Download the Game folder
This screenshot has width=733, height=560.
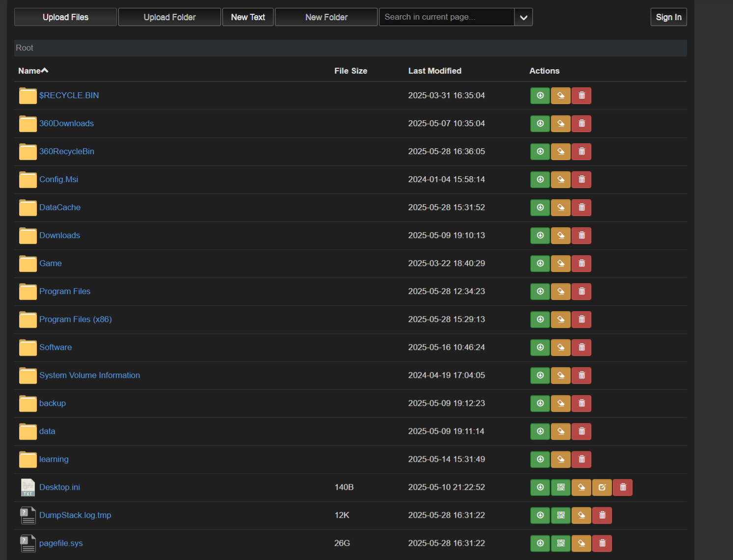(540, 264)
